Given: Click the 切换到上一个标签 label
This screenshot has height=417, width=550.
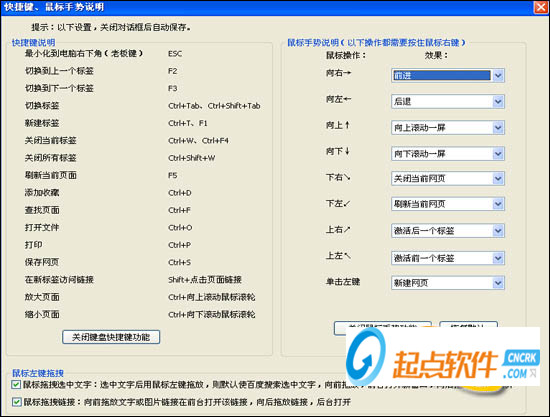Looking at the screenshot, I should [59, 71].
